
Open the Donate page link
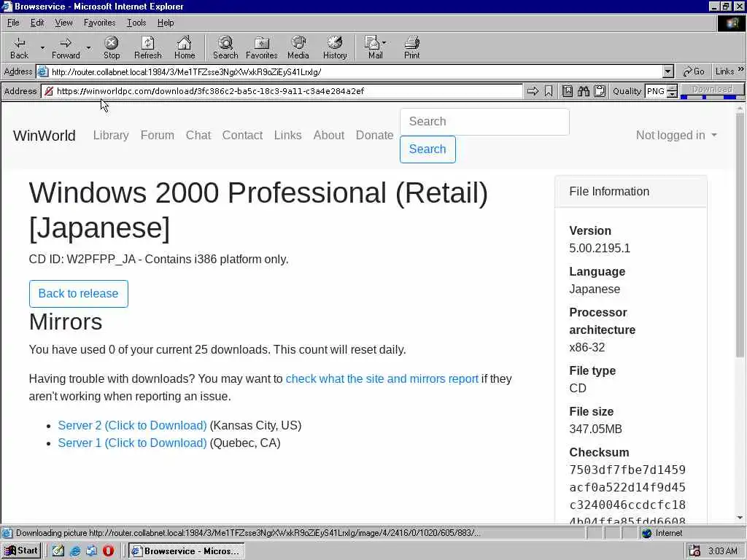point(374,135)
